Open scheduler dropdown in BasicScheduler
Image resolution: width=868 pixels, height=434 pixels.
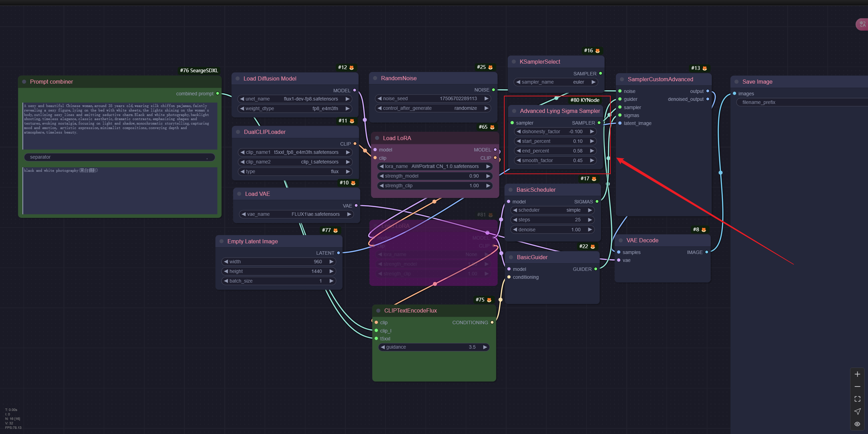coord(552,210)
